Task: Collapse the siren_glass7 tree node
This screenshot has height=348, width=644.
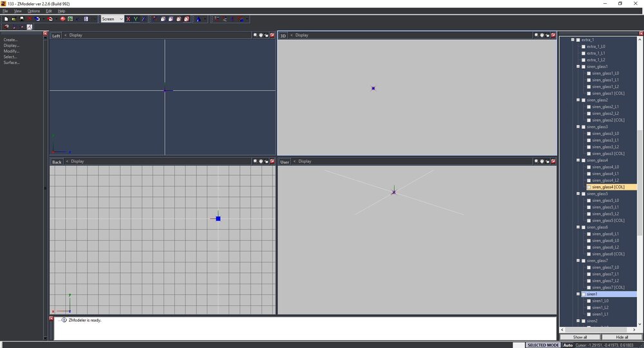Action: pyautogui.click(x=578, y=261)
